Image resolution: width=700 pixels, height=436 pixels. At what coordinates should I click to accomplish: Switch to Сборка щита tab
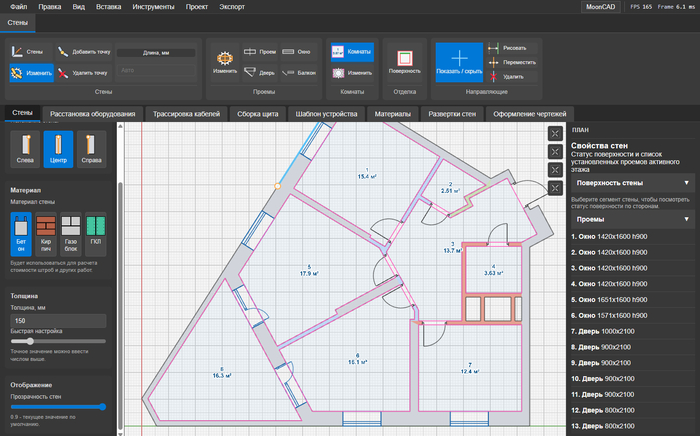258,114
